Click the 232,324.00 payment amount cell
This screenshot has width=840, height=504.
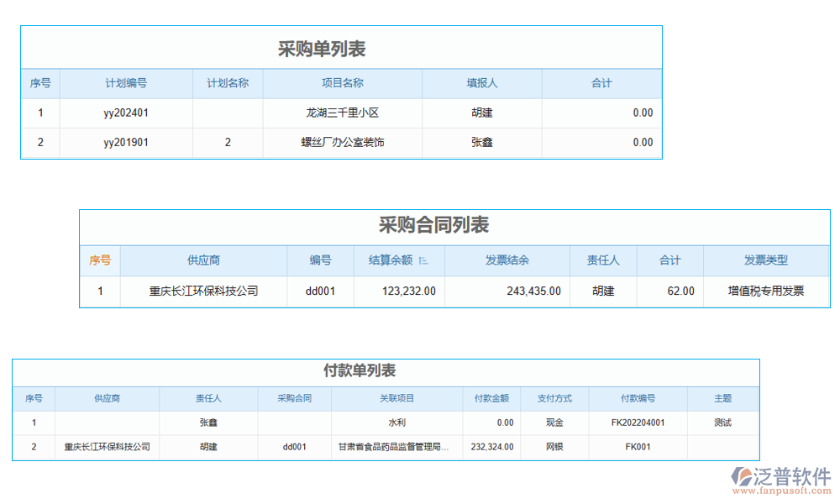click(492, 447)
